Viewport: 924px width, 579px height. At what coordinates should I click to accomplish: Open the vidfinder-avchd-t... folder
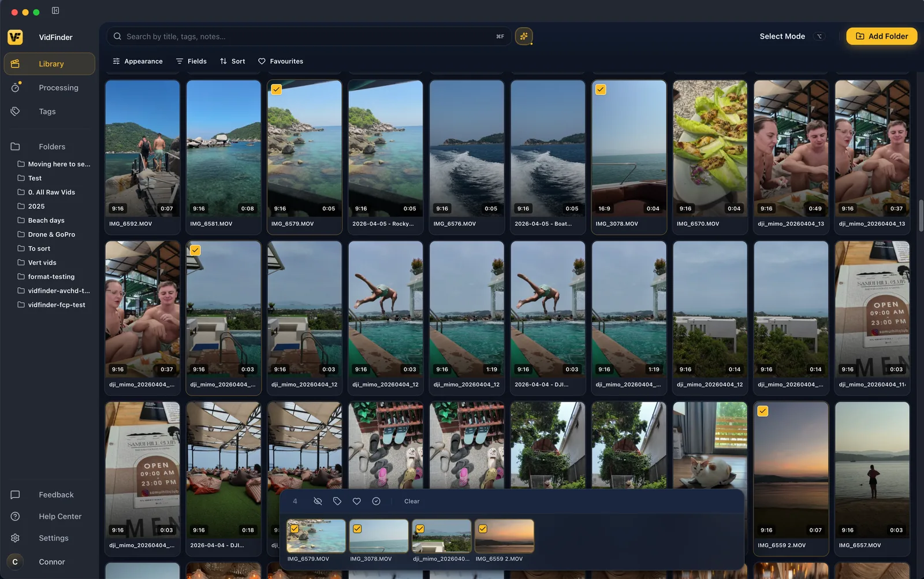coord(54,291)
